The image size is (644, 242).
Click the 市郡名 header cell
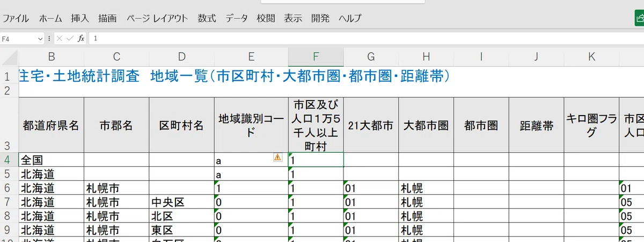[116, 125]
